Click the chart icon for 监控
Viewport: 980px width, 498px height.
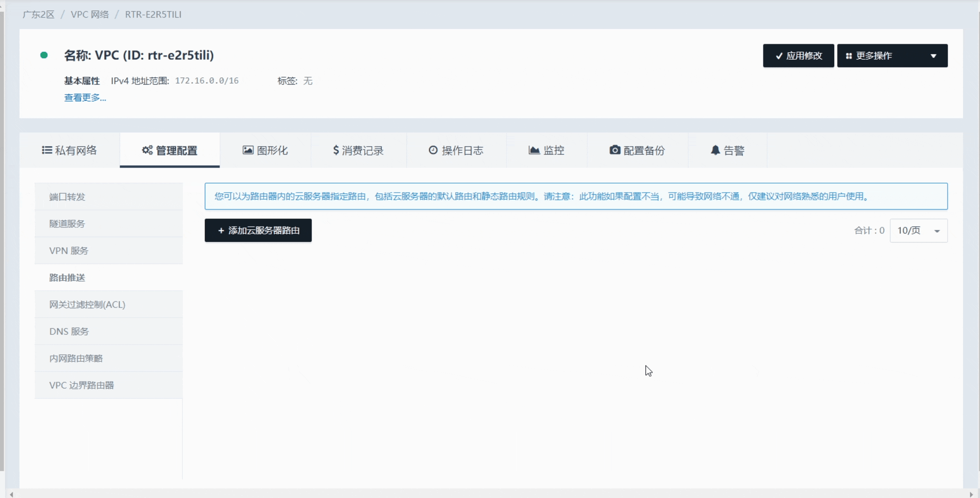pyautogui.click(x=534, y=150)
